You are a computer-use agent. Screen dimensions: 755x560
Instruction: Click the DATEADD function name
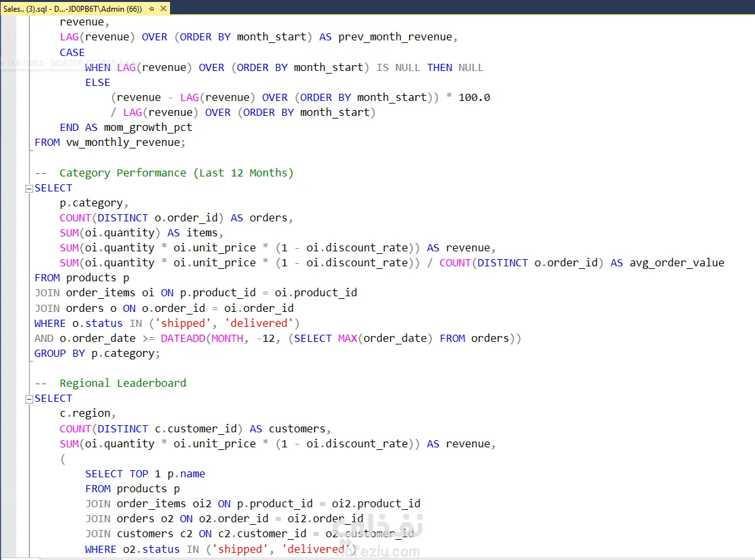tap(183, 339)
